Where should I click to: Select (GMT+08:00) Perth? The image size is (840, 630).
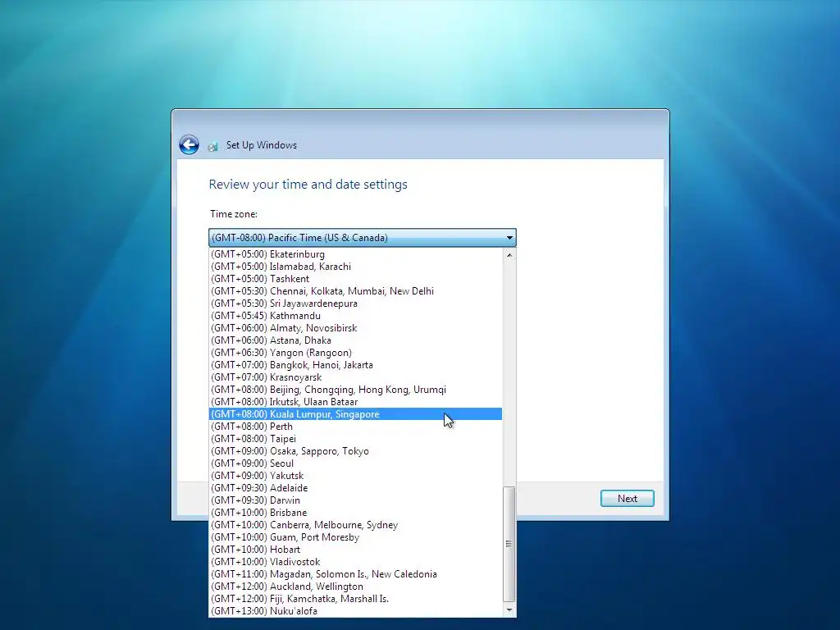(x=355, y=427)
